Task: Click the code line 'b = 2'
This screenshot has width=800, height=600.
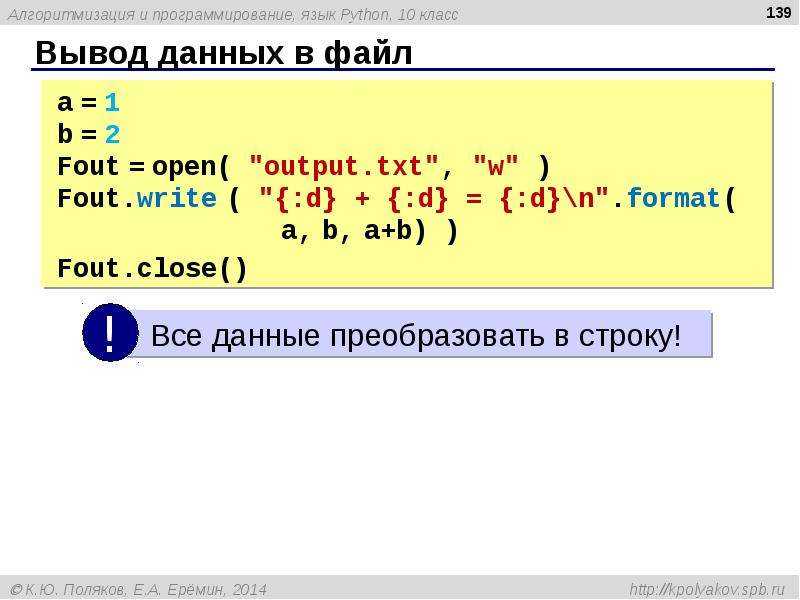Action: tap(88, 134)
